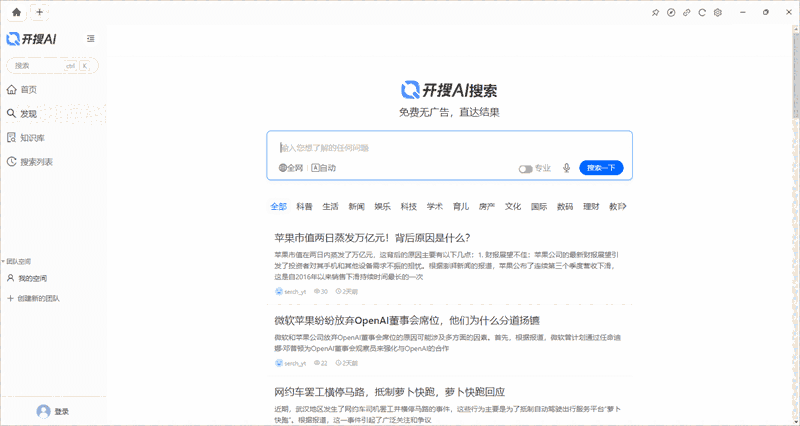Select the 全部 category tab

click(279, 207)
